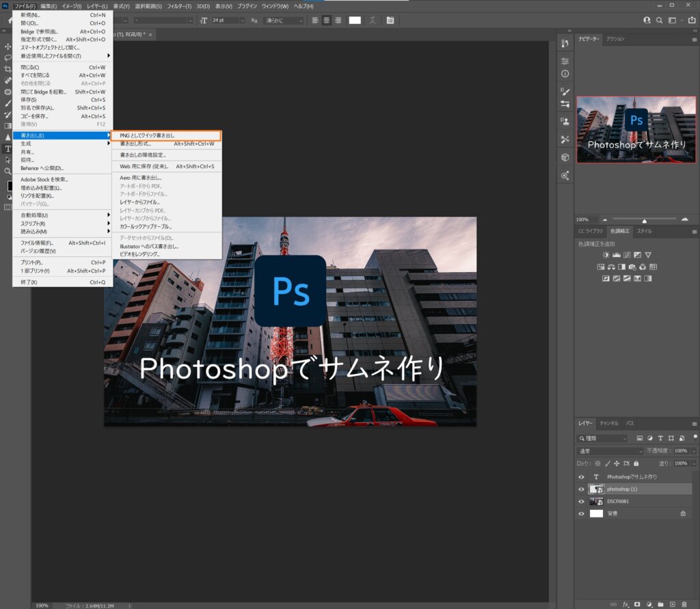The image size is (700, 609).
Task: Expand the 自動処理 submenu
Action: (x=62, y=215)
